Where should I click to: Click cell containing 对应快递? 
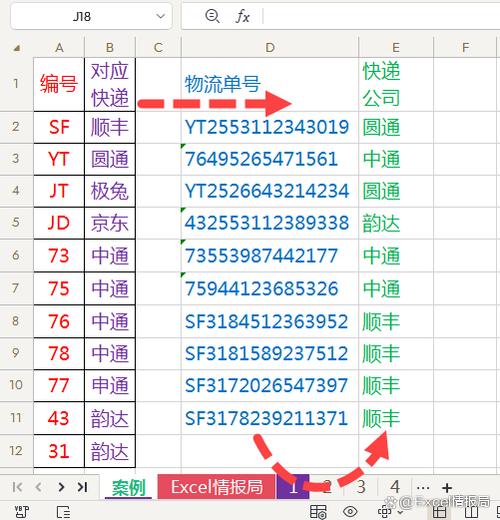[110, 84]
